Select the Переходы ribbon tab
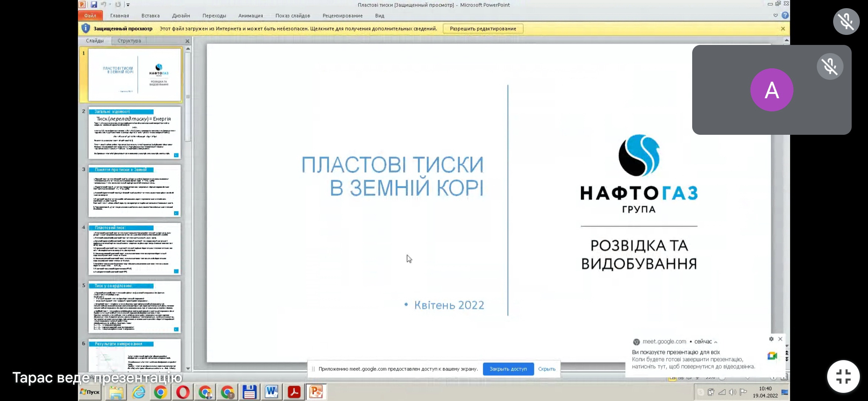This screenshot has width=868, height=401. point(214,16)
